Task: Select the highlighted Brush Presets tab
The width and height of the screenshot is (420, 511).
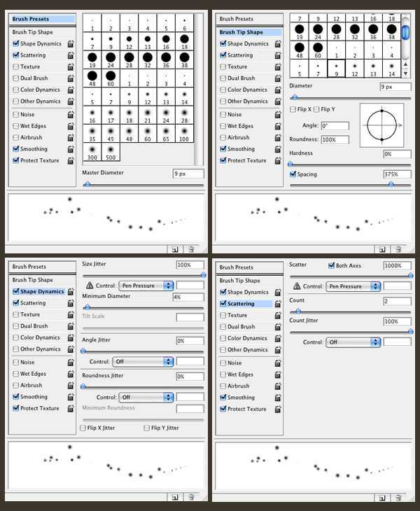Action: tap(43, 20)
